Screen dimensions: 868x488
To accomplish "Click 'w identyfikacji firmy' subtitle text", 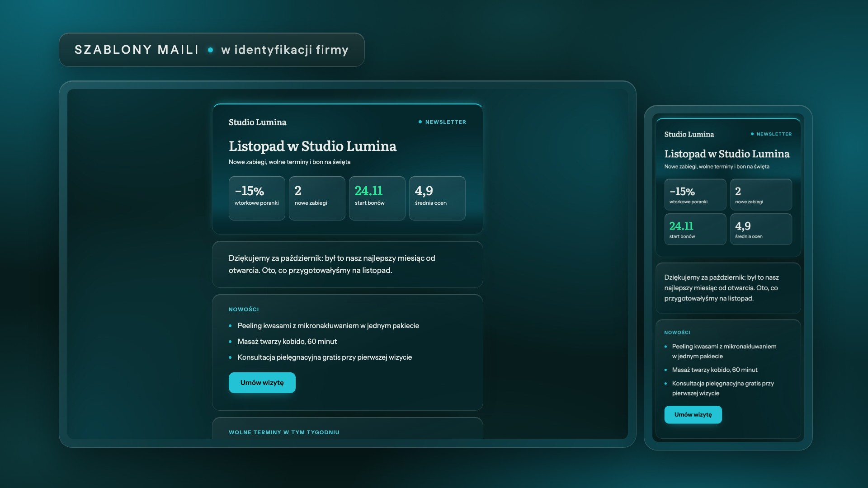I will coord(285,50).
